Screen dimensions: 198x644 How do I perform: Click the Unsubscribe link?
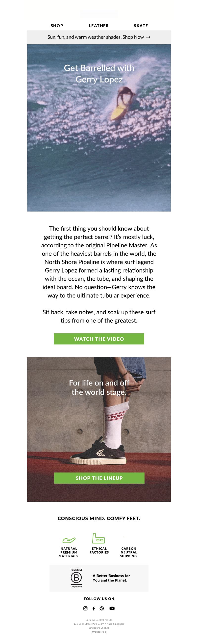click(99, 632)
